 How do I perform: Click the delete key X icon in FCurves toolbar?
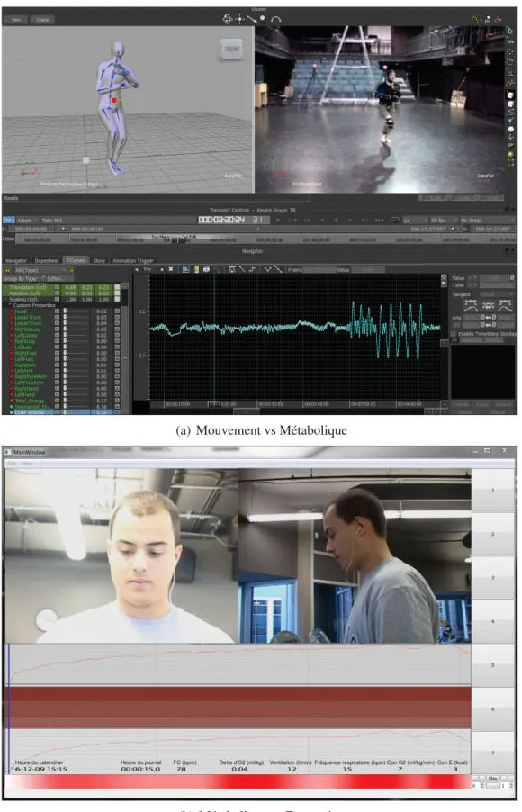pos(171,269)
